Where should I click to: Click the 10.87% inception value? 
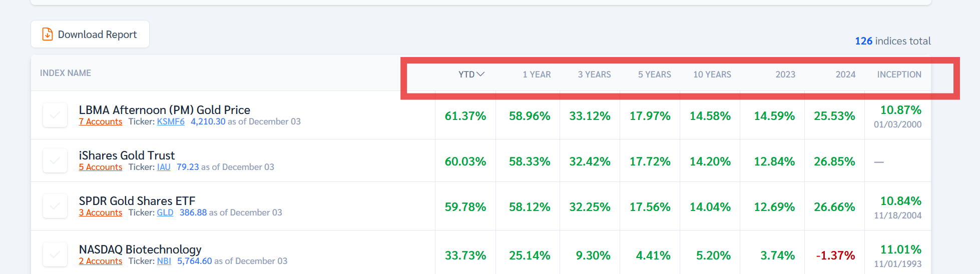[x=901, y=110]
